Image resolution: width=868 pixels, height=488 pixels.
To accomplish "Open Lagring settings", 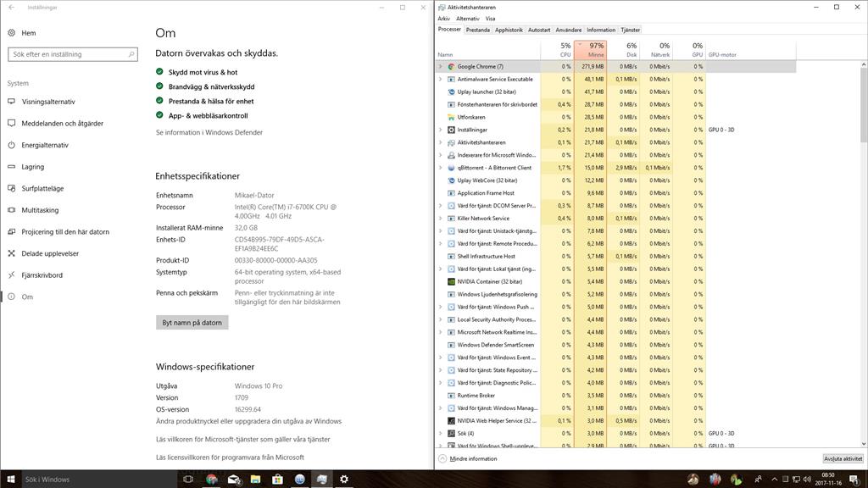I will 33,167.
